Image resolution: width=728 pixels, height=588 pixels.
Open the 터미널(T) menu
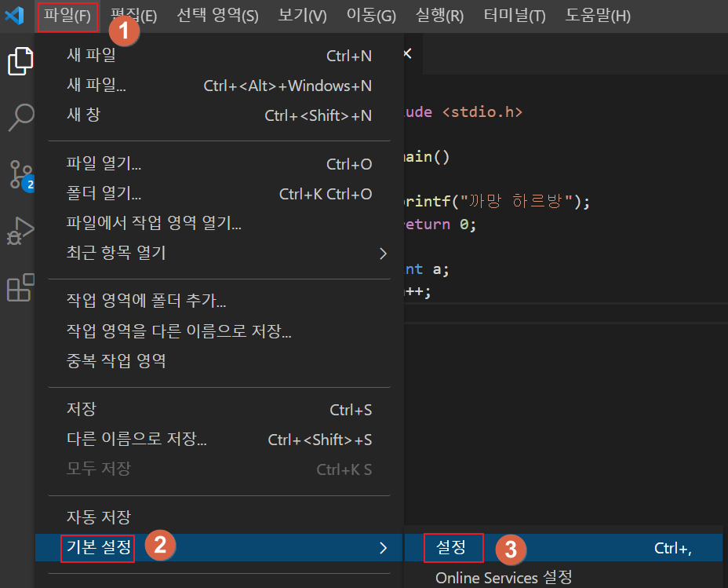[514, 14]
